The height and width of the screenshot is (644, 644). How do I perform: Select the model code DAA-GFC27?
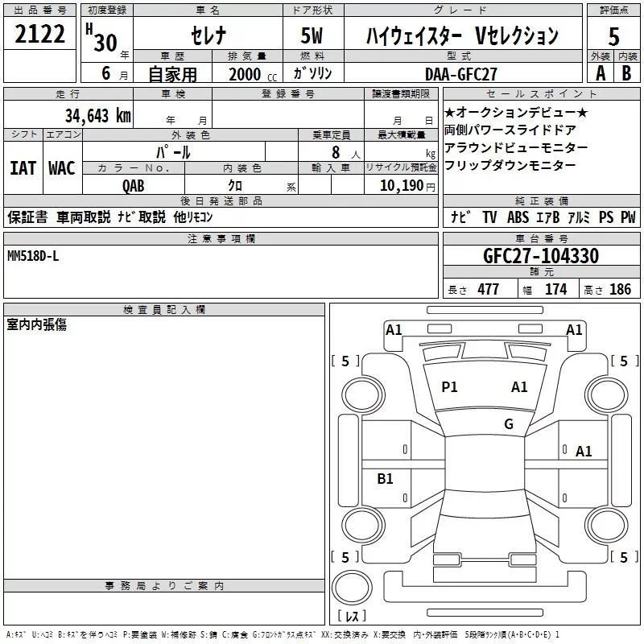click(x=460, y=74)
